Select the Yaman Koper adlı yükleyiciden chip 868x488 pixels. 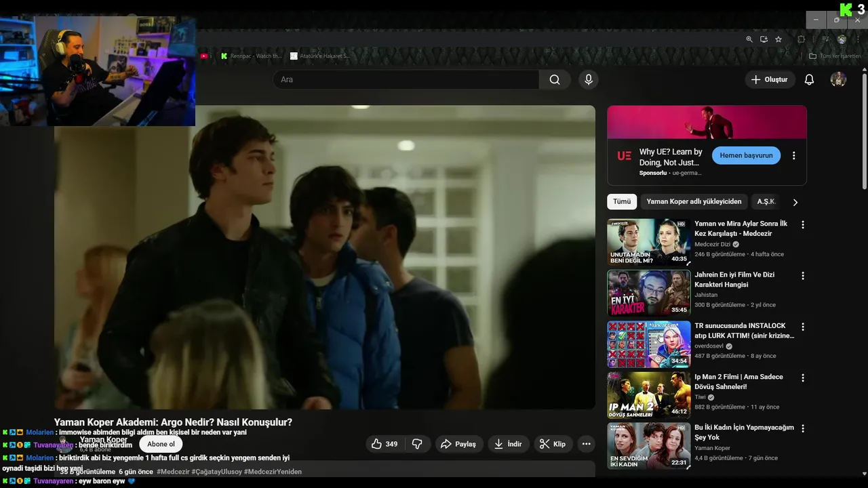(x=694, y=201)
